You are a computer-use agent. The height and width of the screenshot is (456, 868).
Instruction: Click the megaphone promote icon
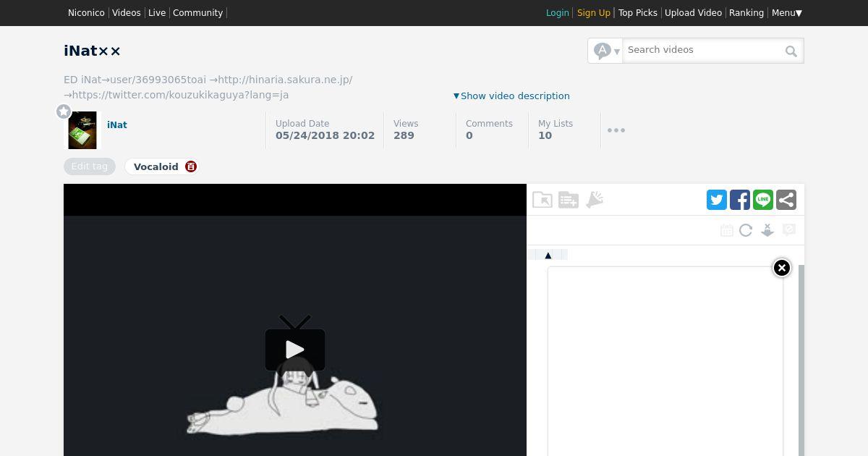click(x=595, y=200)
